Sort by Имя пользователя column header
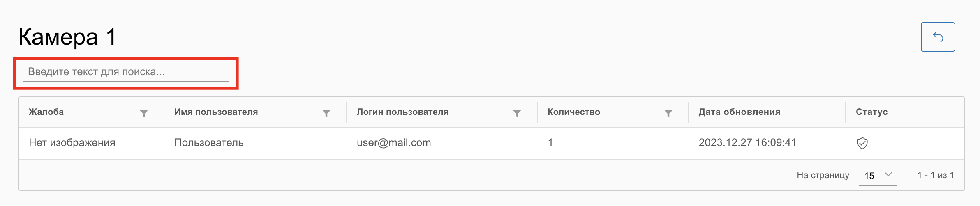Viewport: 980px width, 206px height. [216, 112]
